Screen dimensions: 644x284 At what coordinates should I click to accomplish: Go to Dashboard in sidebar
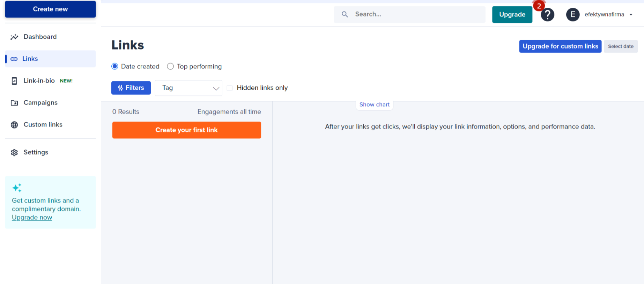40,37
